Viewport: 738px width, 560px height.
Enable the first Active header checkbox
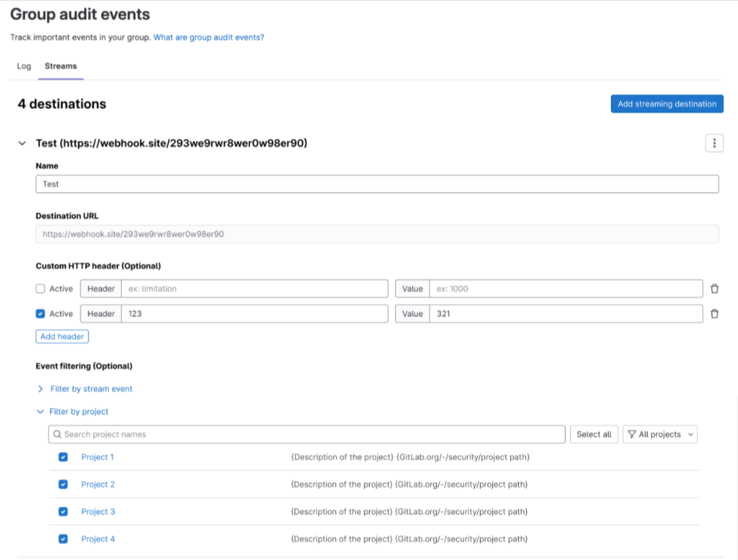click(x=40, y=288)
